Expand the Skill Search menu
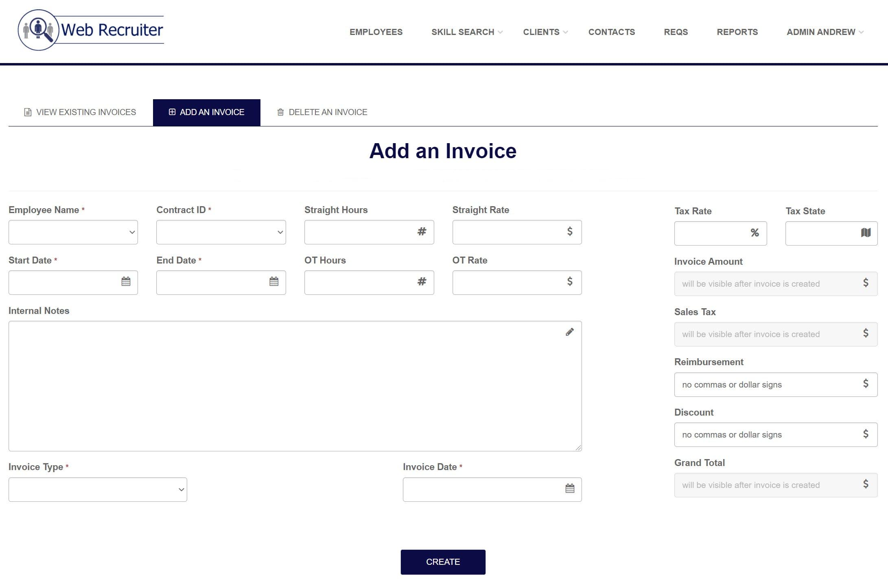This screenshot has width=888, height=588. tap(466, 32)
